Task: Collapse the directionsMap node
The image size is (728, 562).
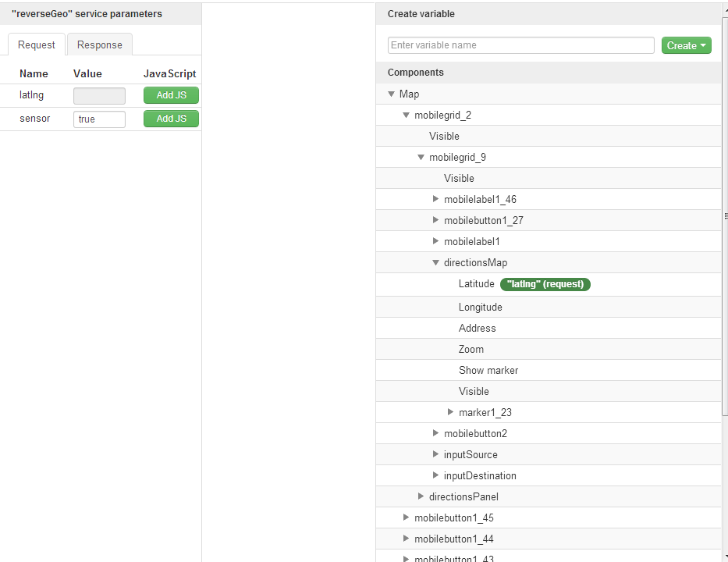Action: point(435,262)
